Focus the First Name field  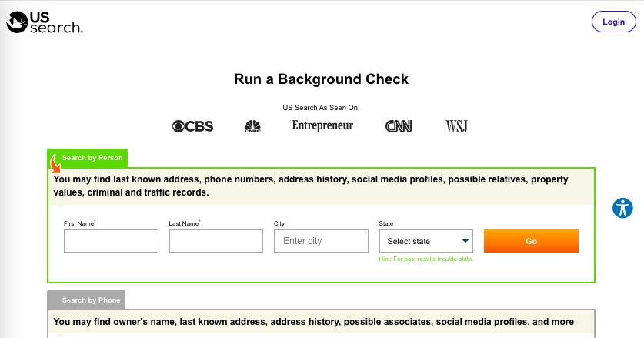coord(111,241)
